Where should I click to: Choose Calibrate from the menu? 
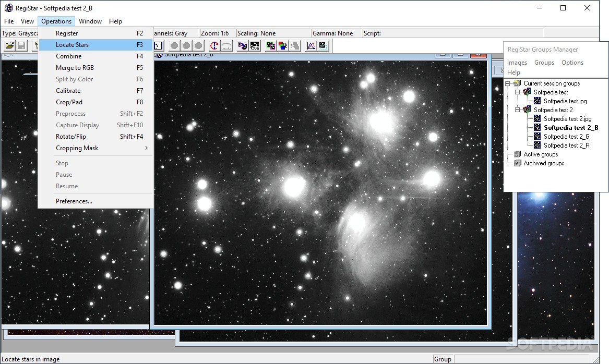click(96, 90)
